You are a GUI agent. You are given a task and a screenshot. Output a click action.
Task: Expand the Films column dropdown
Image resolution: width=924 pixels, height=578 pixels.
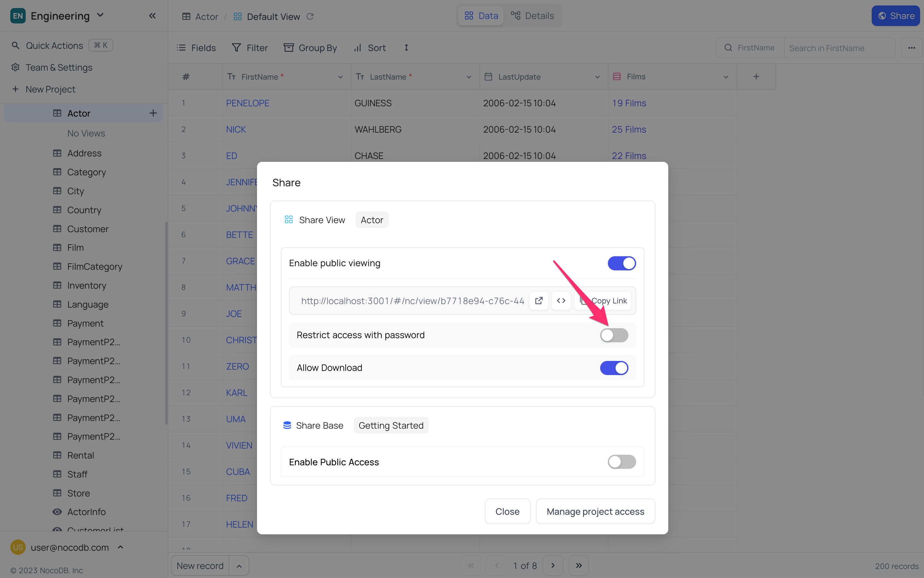pos(726,76)
